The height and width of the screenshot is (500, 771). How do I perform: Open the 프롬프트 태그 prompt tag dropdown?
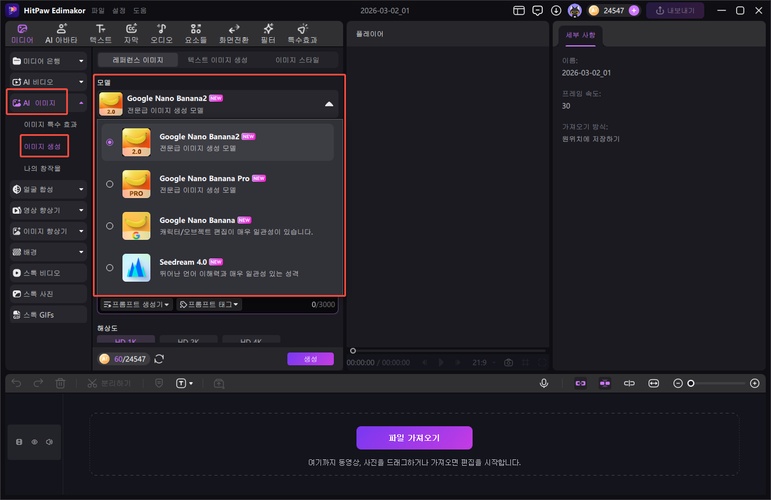209,304
